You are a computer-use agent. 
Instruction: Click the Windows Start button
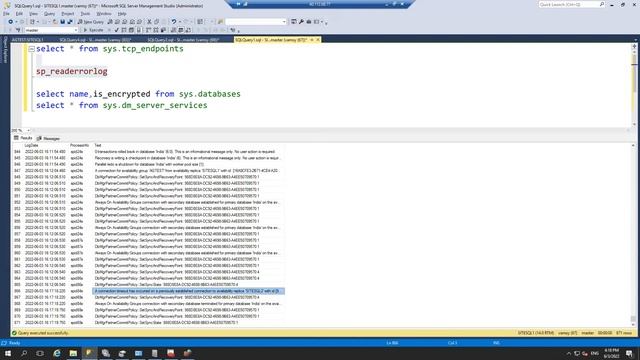click(x=8, y=353)
